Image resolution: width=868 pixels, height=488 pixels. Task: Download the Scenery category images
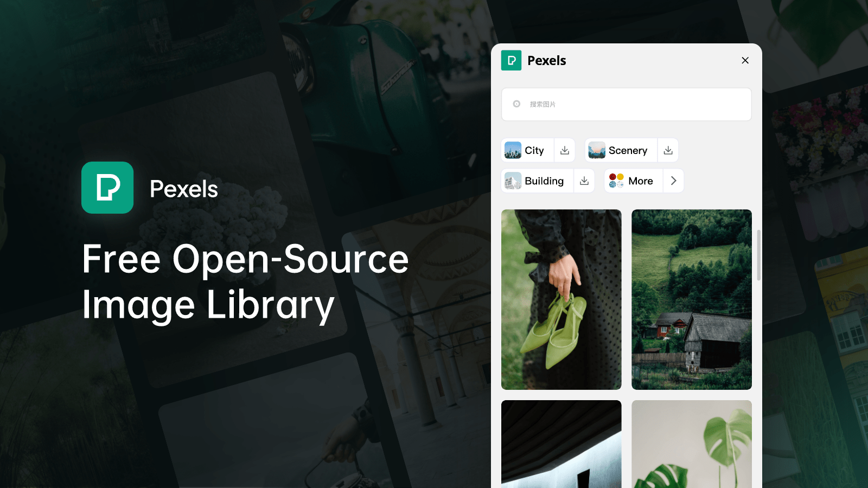(668, 150)
